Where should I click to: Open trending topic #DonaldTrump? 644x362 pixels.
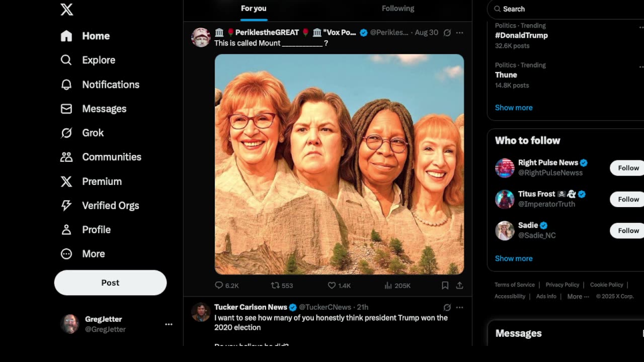click(x=521, y=35)
